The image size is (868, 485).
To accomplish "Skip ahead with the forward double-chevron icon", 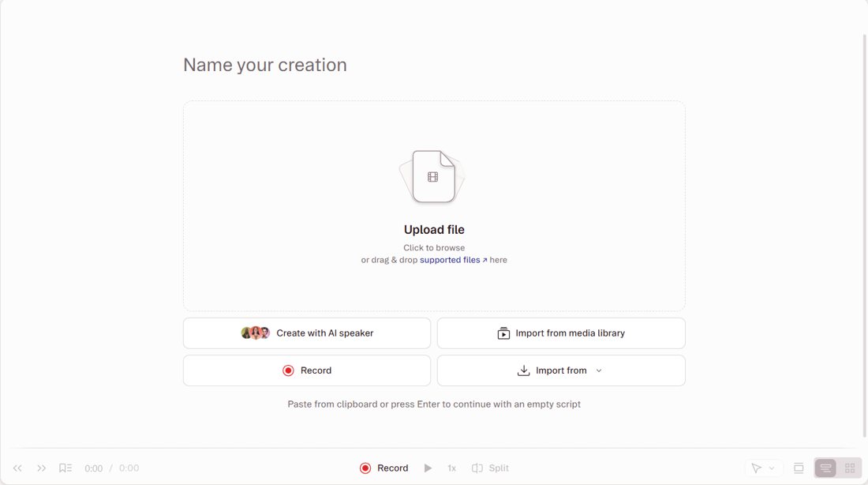I will [x=42, y=468].
